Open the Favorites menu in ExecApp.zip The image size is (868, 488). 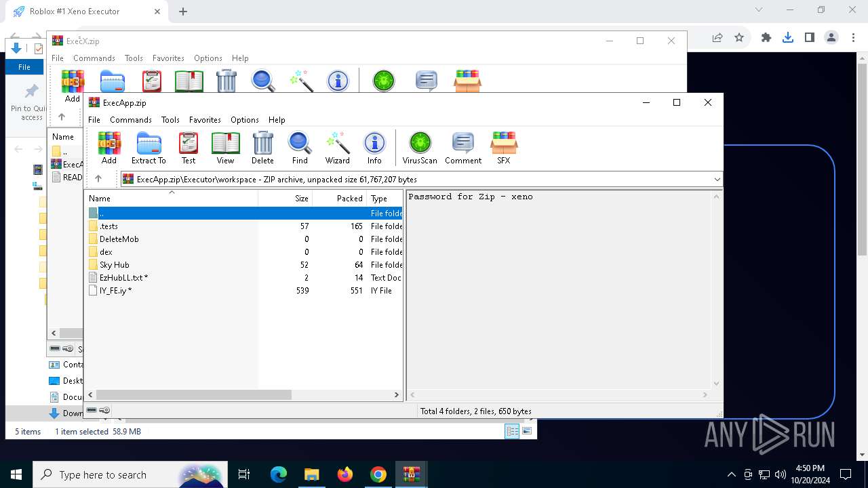pyautogui.click(x=205, y=119)
